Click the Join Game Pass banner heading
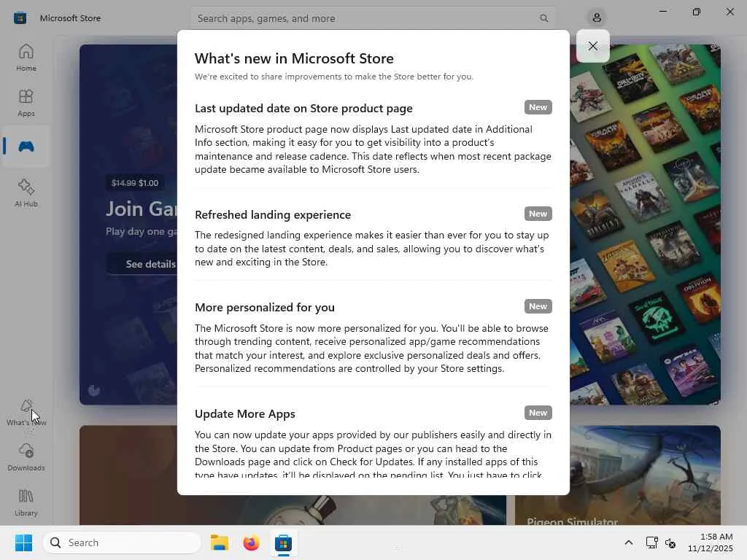 click(141, 209)
